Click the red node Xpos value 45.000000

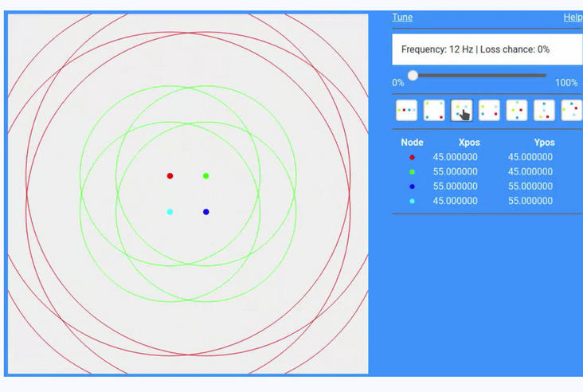(x=455, y=157)
